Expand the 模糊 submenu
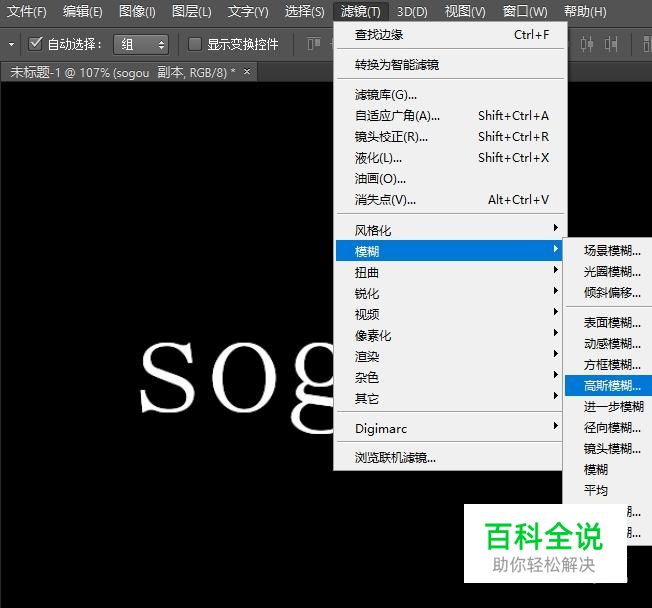Viewport: 652px width, 608px height. coord(449,251)
